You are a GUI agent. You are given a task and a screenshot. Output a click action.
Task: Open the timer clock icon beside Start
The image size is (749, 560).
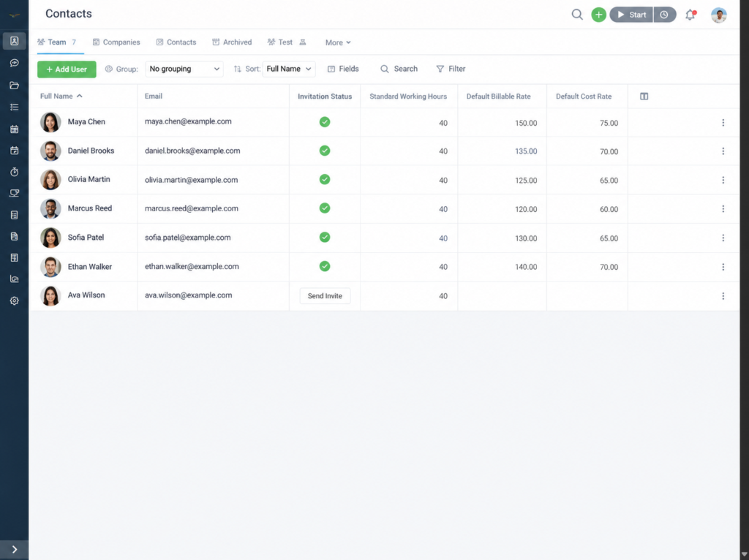coord(664,15)
